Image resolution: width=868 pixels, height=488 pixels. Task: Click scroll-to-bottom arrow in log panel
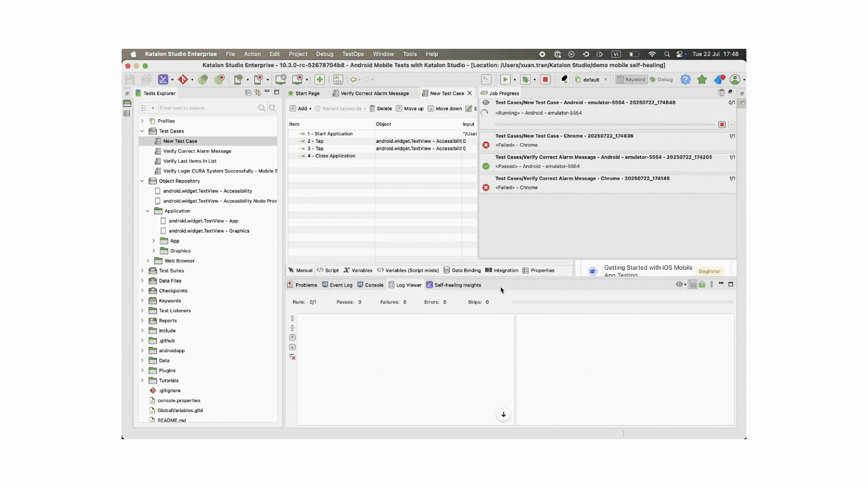[x=503, y=414]
